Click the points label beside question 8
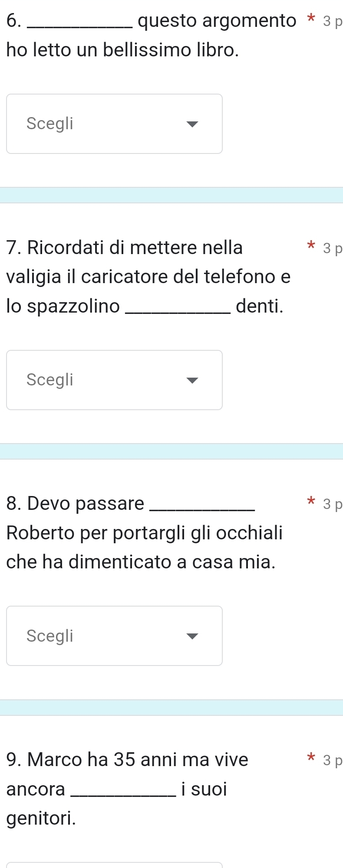This screenshot has width=343, height=868. [333, 504]
